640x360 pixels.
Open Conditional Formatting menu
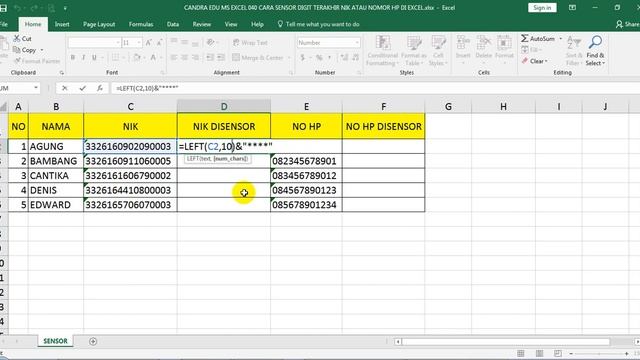(382, 51)
